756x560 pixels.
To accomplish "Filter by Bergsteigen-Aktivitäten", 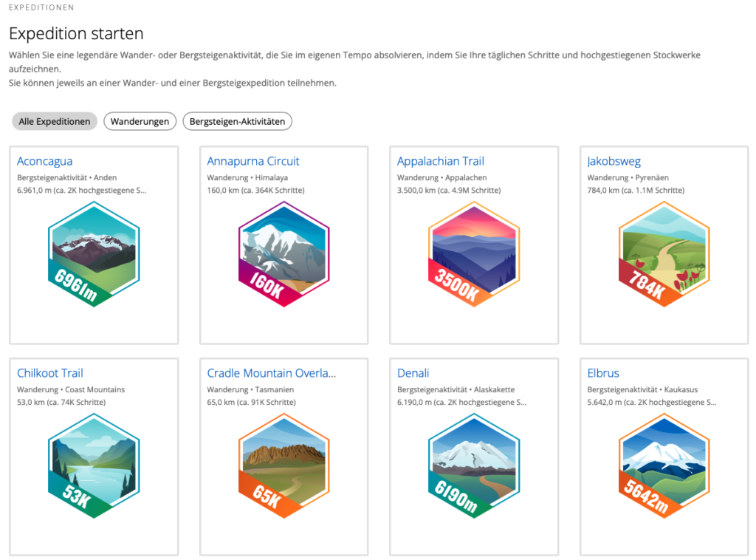I will pos(237,122).
